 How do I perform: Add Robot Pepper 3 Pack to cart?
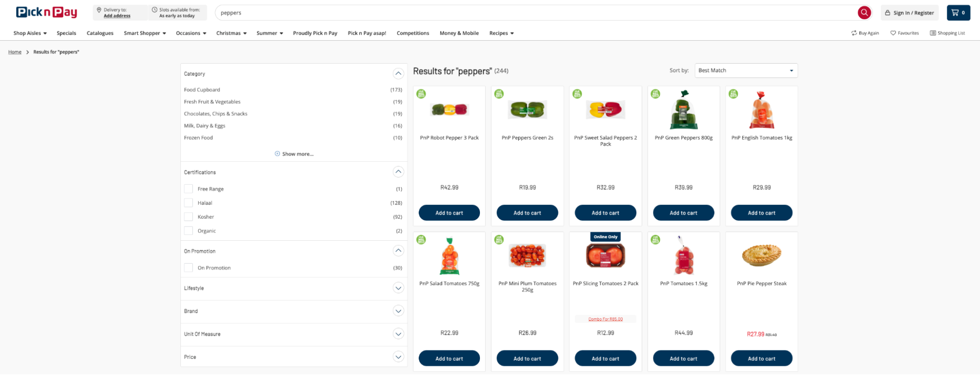click(449, 213)
